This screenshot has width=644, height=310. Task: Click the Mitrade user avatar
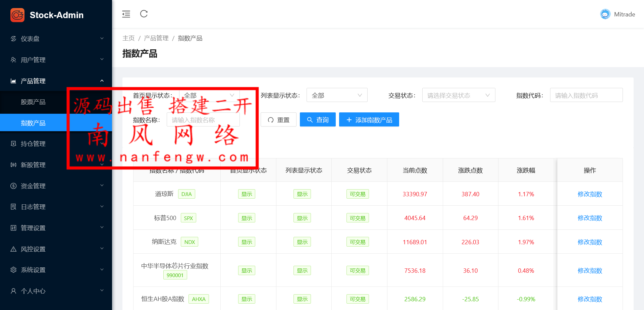605,14
